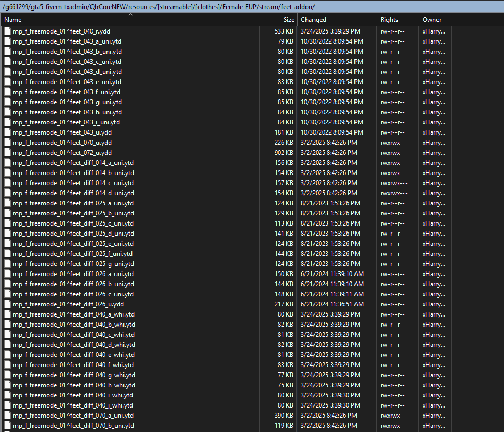Click file icon of feet_043_c_uni.ytd
Screen dimensions: 504x432
[7, 62]
